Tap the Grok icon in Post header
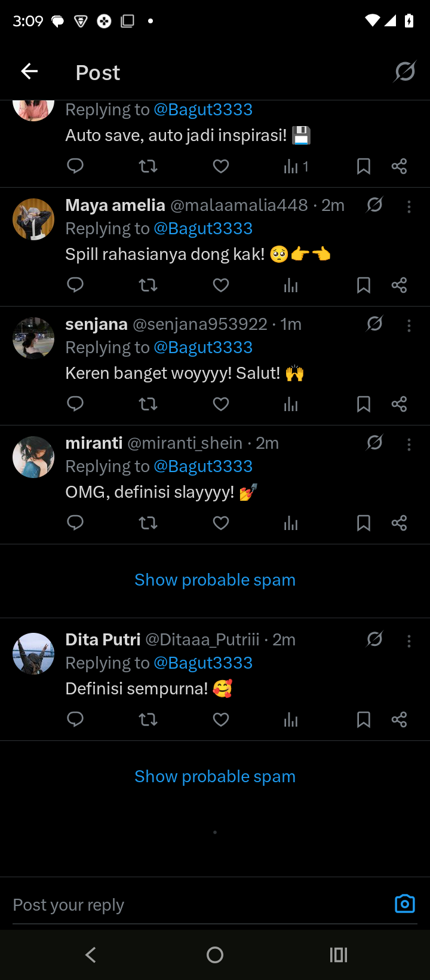Image resolution: width=430 pixels, height=980 pixels. [x=405, y=72]
